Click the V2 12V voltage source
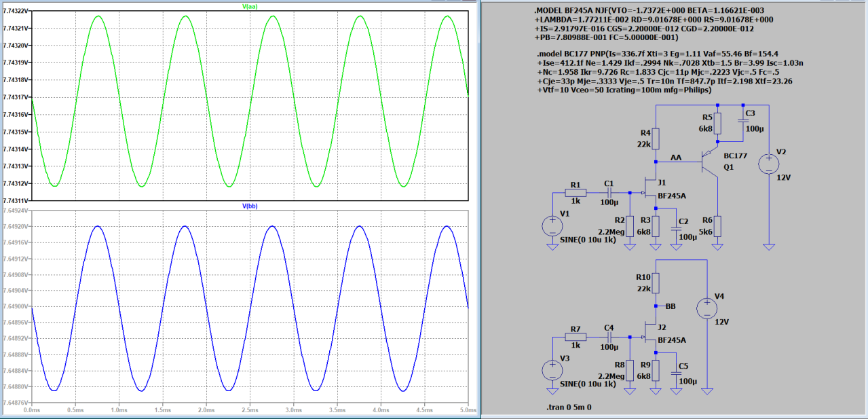The height and width of the screenshot is (419, 868). click(768, 164)
